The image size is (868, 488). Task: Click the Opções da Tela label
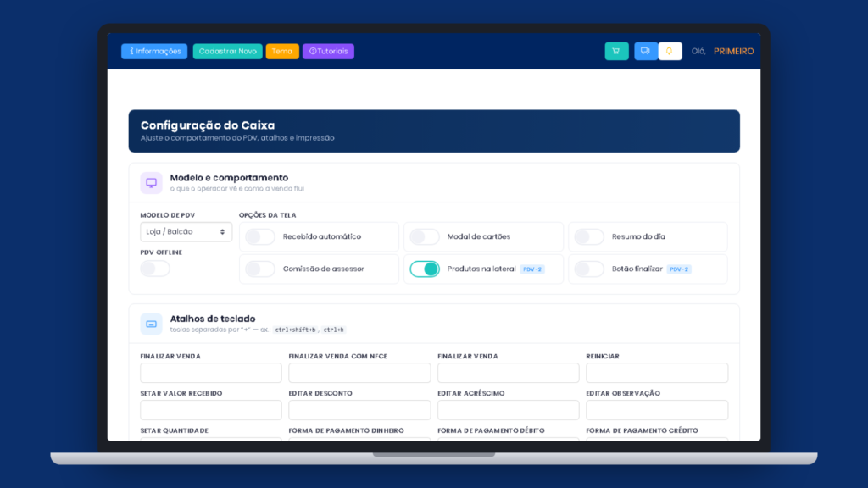(x=267, y=215)
